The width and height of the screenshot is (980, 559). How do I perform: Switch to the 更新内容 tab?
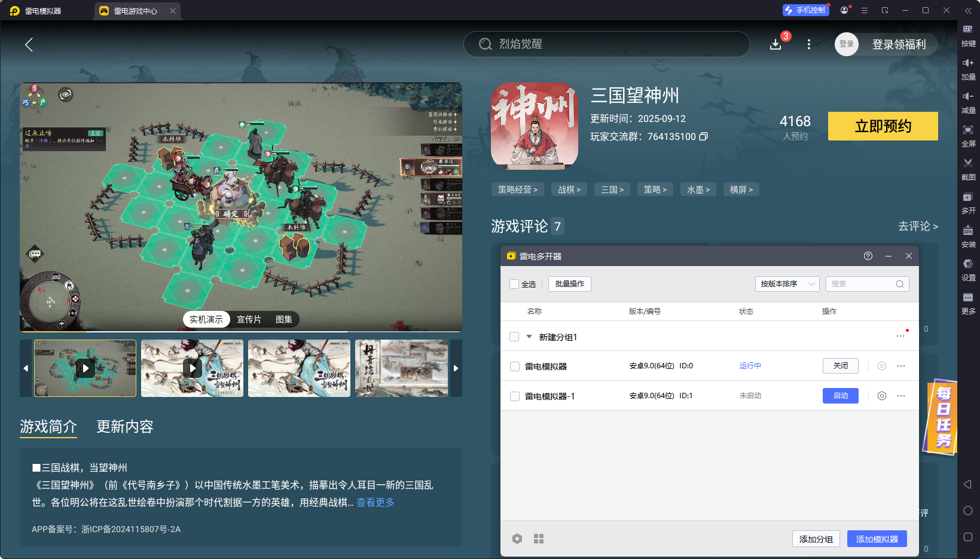tap(124, 427)
